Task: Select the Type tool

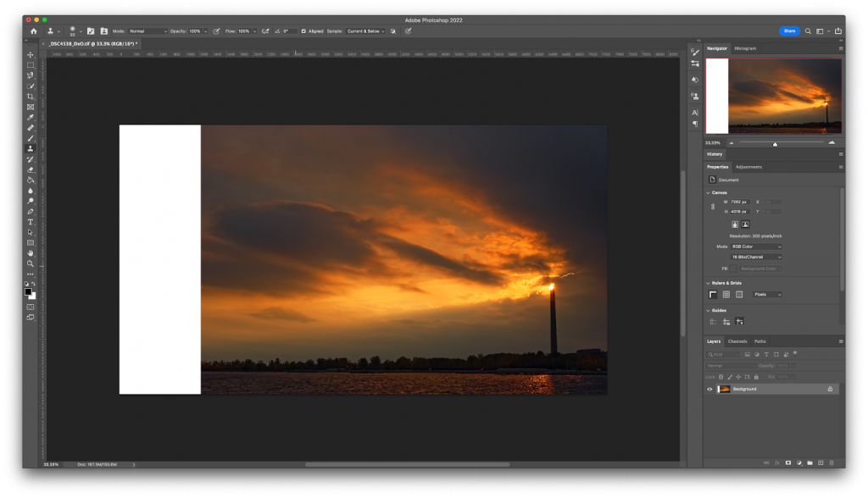Action: 30,223
